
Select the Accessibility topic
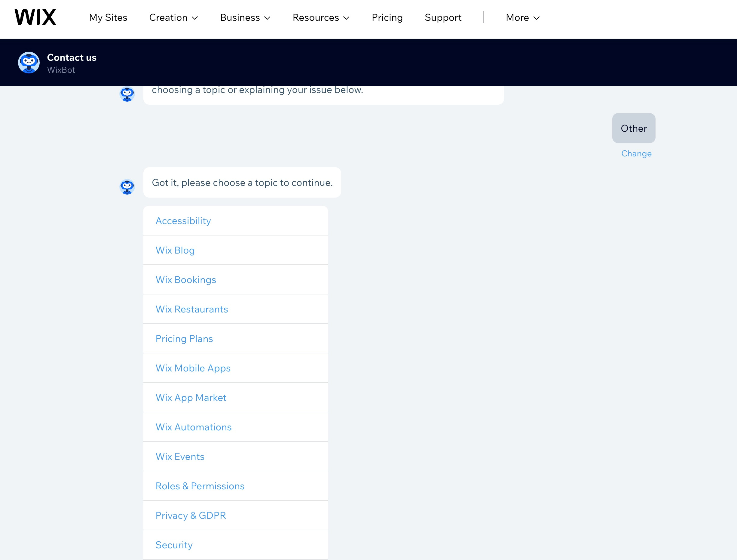183,221
